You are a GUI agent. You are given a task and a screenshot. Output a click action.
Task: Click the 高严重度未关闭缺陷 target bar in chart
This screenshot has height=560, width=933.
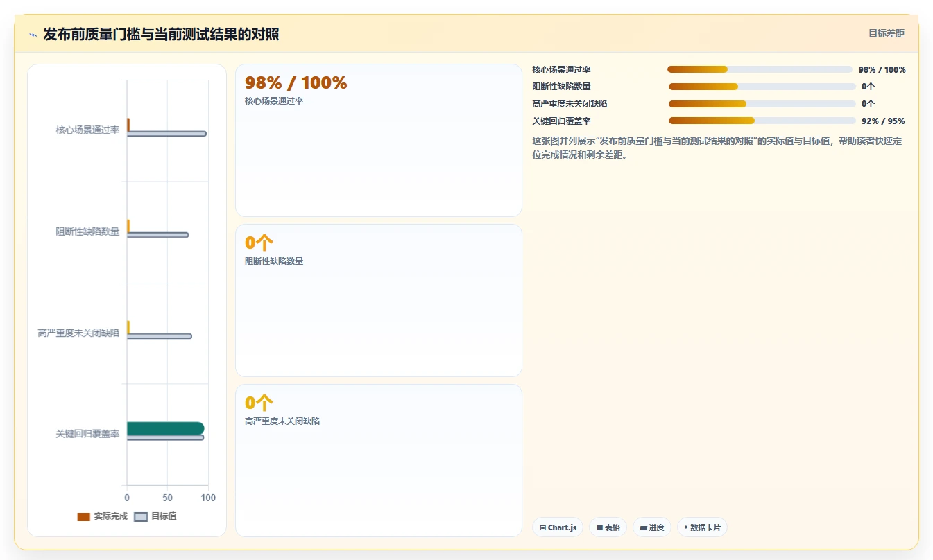[159, 336]
